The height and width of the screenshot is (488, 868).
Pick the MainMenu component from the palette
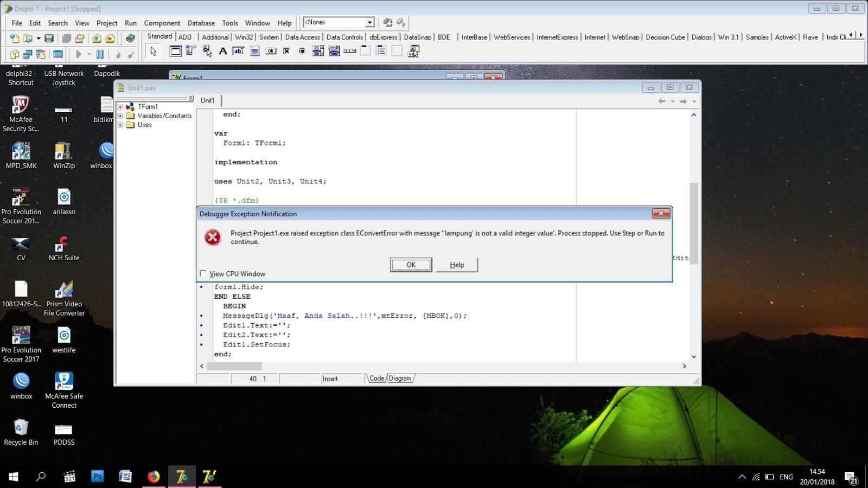pos(191,51)
